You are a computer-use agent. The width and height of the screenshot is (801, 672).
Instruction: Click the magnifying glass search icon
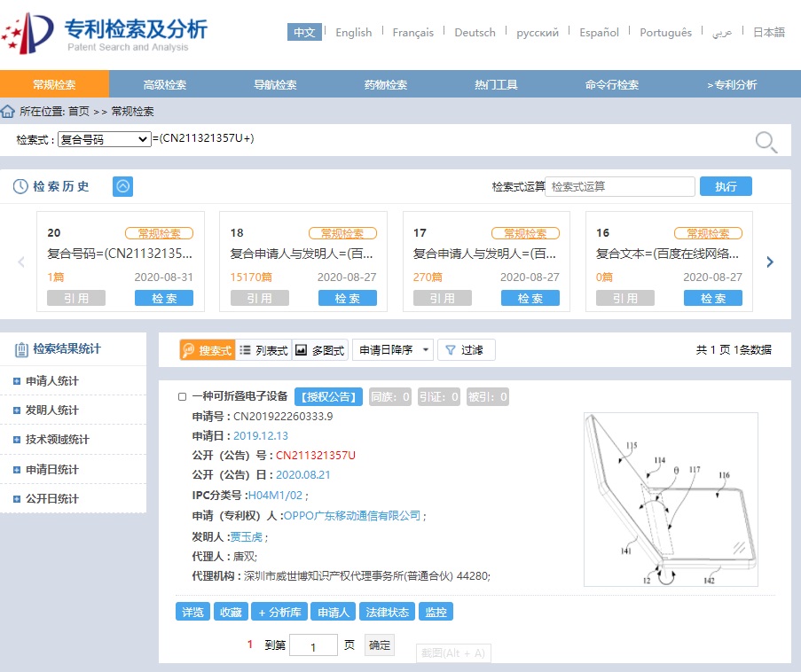click(766, 142)
